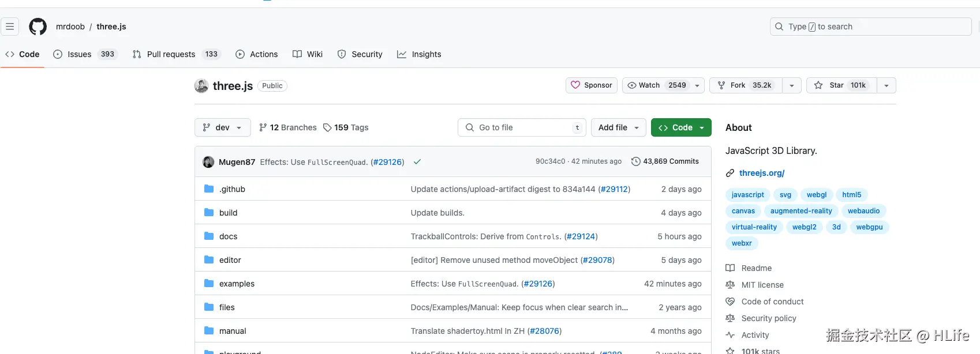This screenshot has height=354, width=980.
Task: Select the webgl topic tag
Action: click(x=817, y=195)
